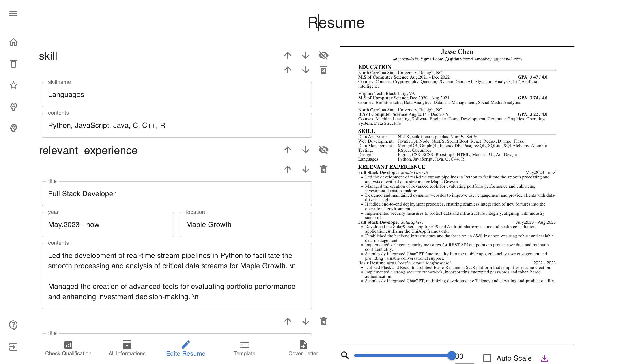The height and width of the screenshot is (364, 641).
Task: Move the skill section up with the arrow
Action: [288, 56]
